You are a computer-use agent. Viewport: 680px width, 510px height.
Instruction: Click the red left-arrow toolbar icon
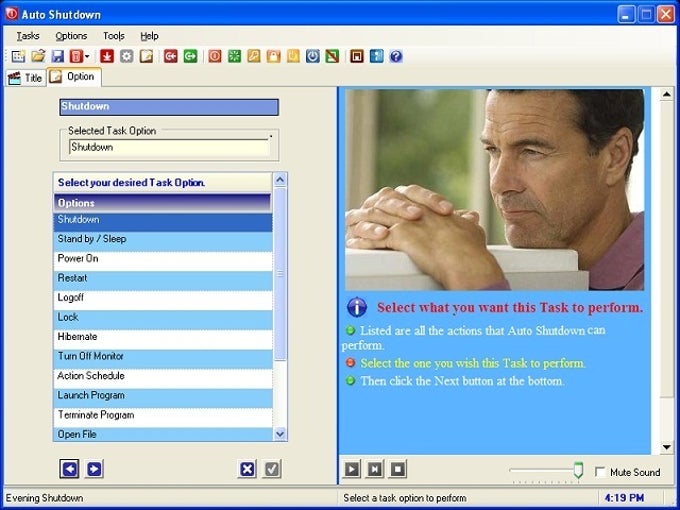(171, 56)
